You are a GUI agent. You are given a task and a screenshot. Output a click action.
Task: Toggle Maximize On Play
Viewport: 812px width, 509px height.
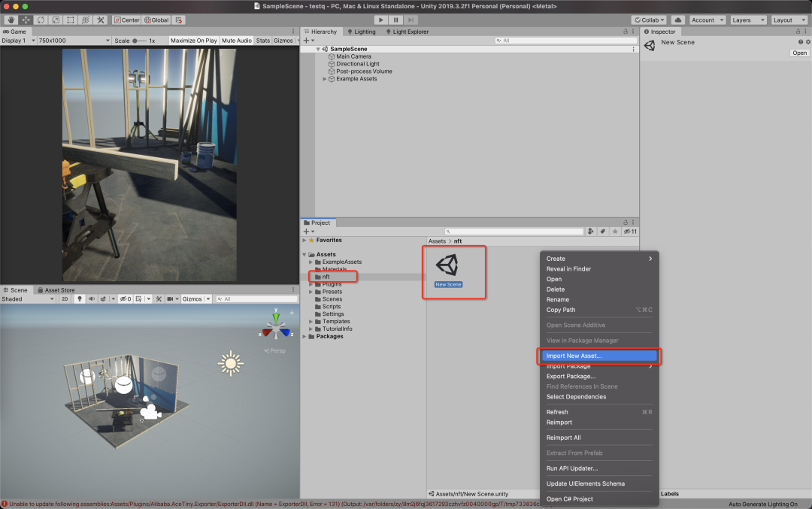point(194,41)
